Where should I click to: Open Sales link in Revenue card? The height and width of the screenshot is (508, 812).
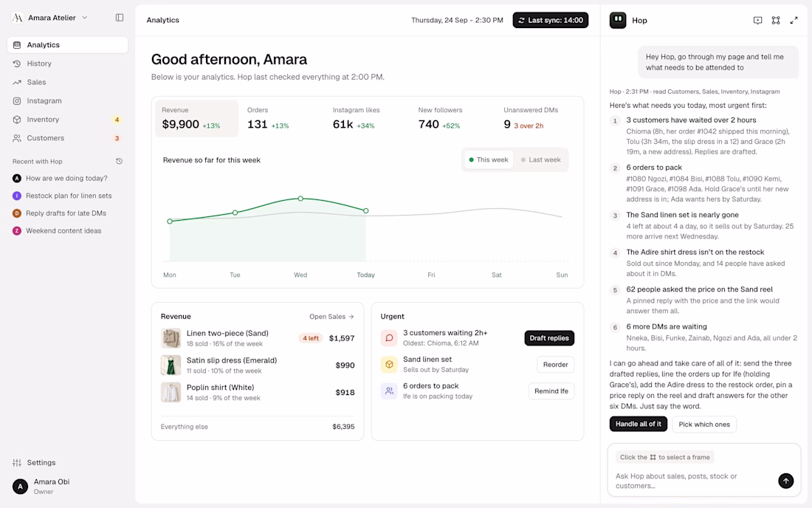331,317
